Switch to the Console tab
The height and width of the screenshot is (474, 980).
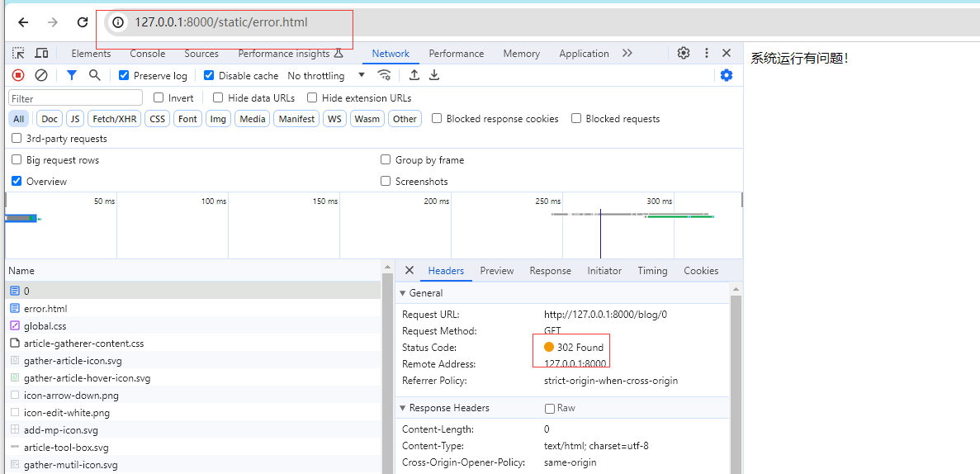tap(148, 53)
